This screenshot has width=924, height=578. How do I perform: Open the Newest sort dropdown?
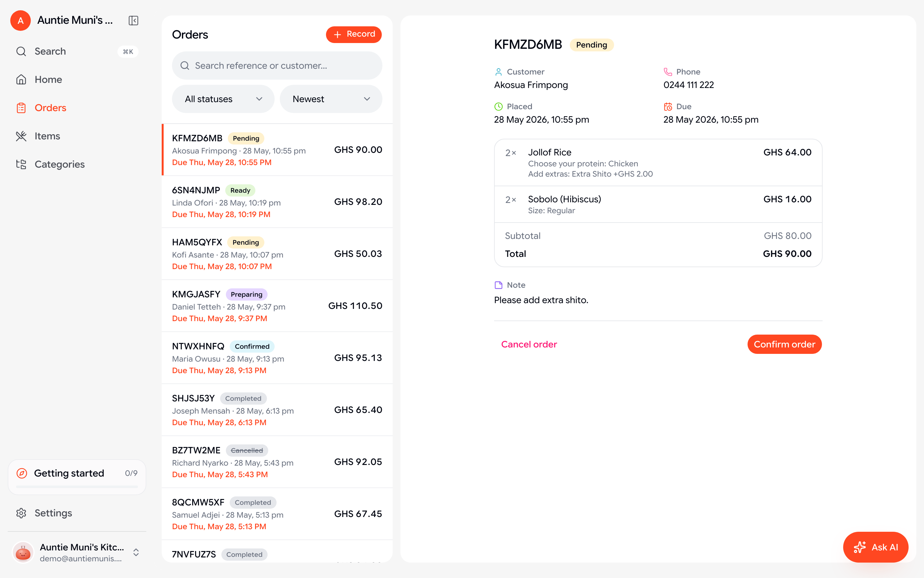pos(331,99)
